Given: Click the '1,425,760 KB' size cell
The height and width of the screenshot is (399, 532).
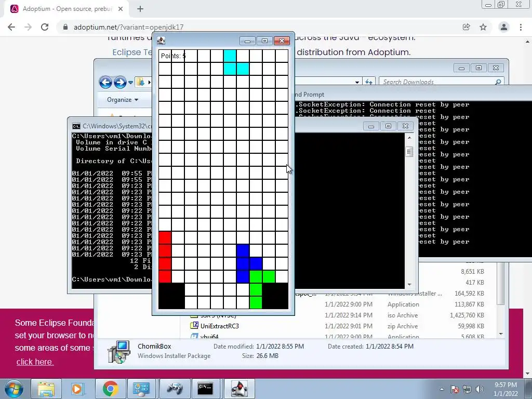Looking at the screenshot, I should coord(467,315).
